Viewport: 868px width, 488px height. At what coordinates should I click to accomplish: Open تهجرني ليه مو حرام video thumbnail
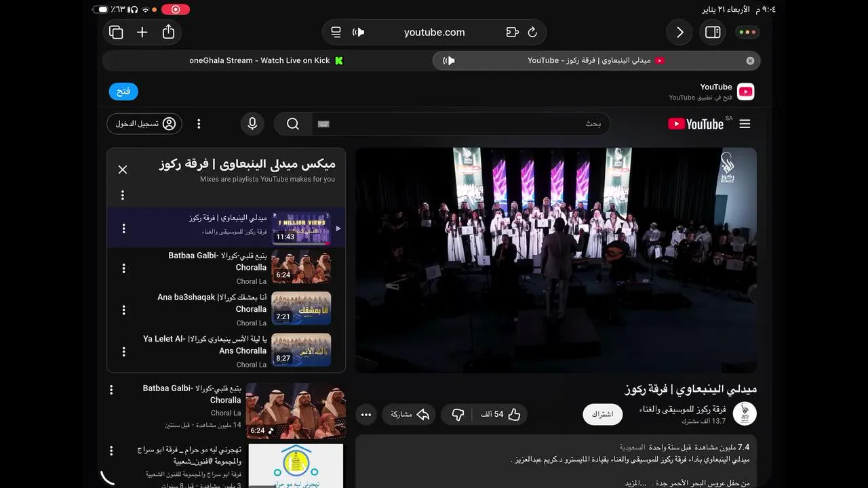pyautogui.click(x=296, y=466)
